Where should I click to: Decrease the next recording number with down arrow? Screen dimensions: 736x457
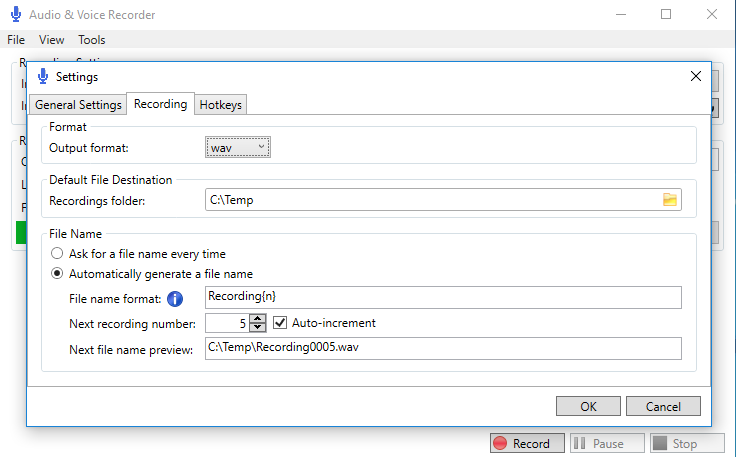pos(257,327)
